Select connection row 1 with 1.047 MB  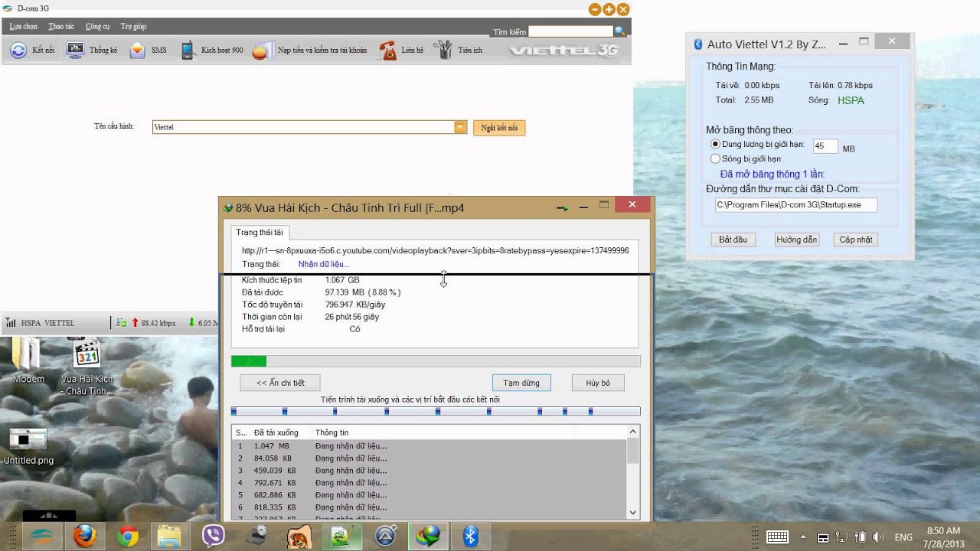[x=429, y=446]
